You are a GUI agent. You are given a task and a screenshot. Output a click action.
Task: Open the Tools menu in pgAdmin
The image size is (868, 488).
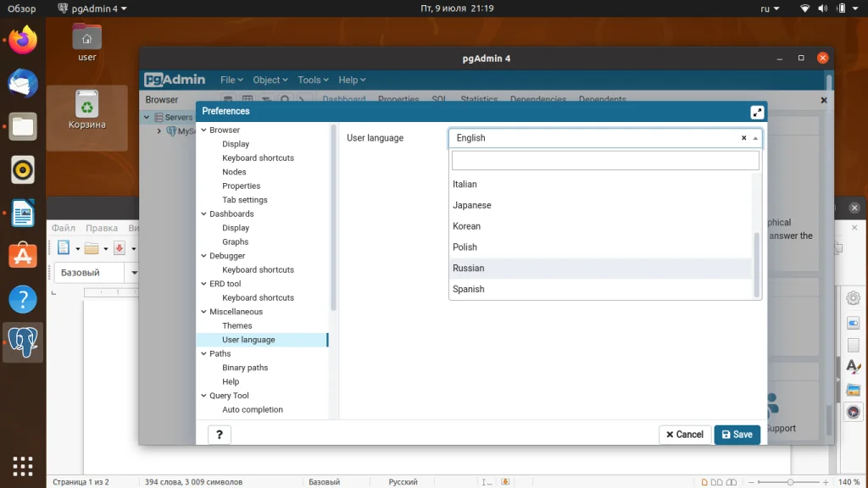point(312,79)
